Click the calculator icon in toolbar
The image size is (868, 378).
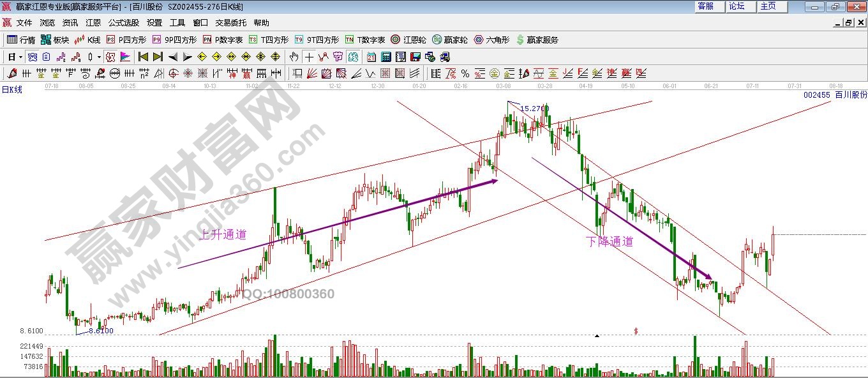(x=385, y=57)
